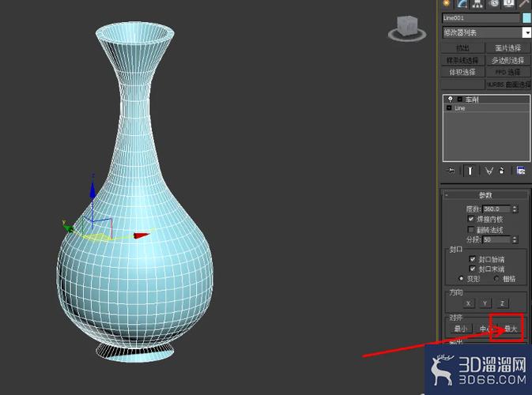Collapse the 参数 rollout
The height and width of the screenshot is (395, 532).
coord(485,195)
